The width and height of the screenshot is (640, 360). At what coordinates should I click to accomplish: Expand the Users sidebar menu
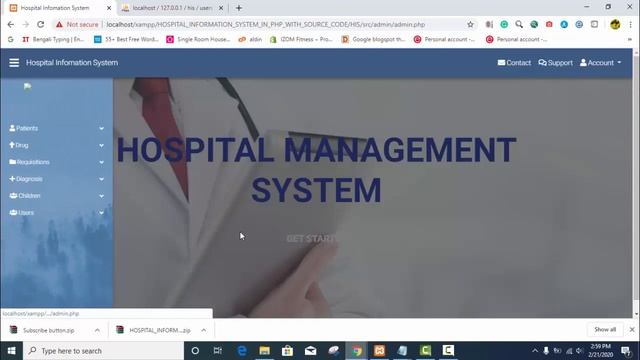pyautogui.click(x=56, y=212)
